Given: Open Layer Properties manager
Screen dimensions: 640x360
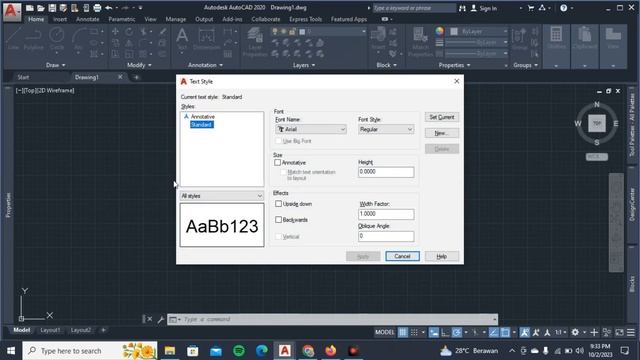Looking at the screenshot, I should (x=255, y=42).
